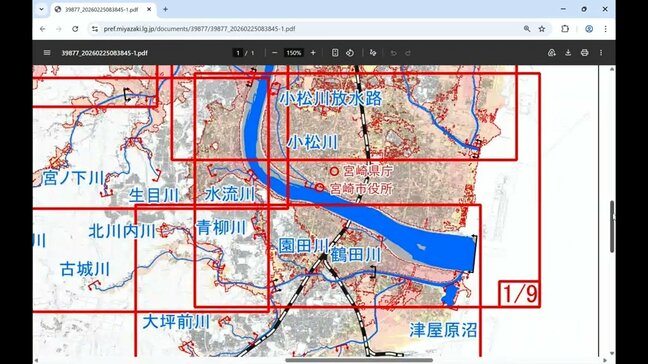Click the redo arrow in PDF toolbar
This screenshot has height=364, width=648.
click(x=408, y=53)
